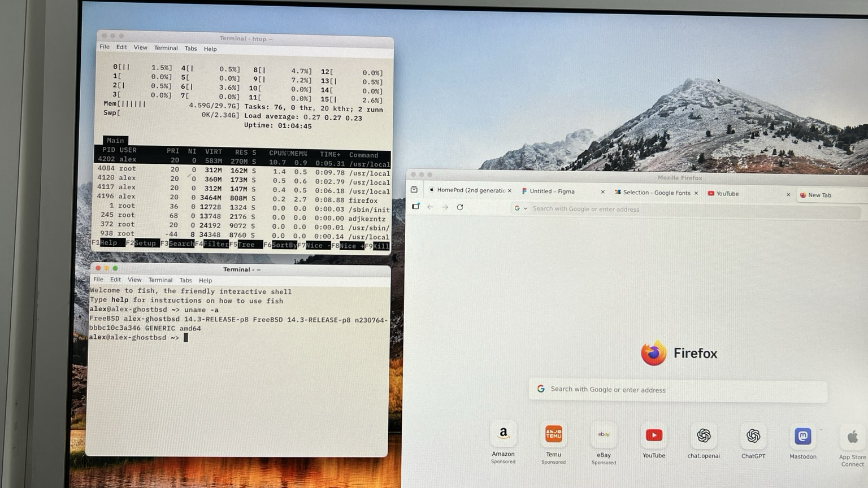
Task: Click F1 Help in the htop footer
Action: 108,243
